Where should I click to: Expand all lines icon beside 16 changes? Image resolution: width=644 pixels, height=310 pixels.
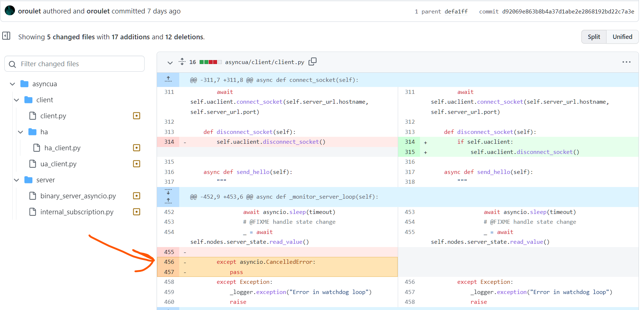[x=182, y=62]
